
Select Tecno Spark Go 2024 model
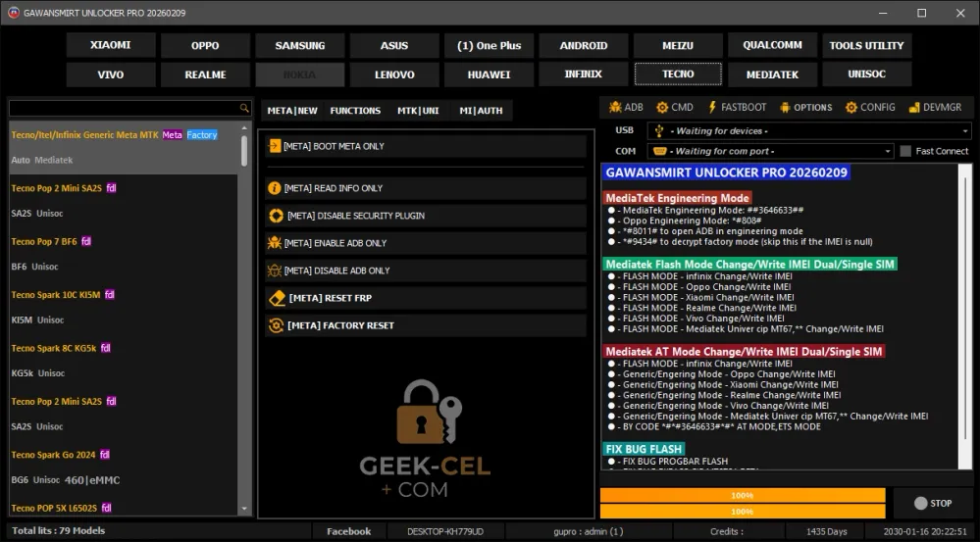(x=124, y=468)
